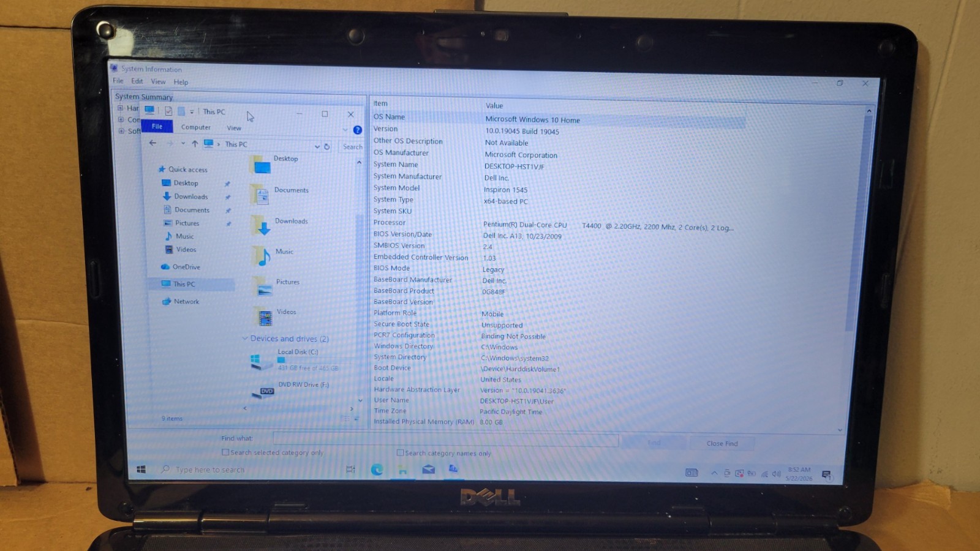The height and width of the screenshot is (551, 980).
Task: Switch Explorer to large icons view in status bar
Action: click(x=356, y=419)
